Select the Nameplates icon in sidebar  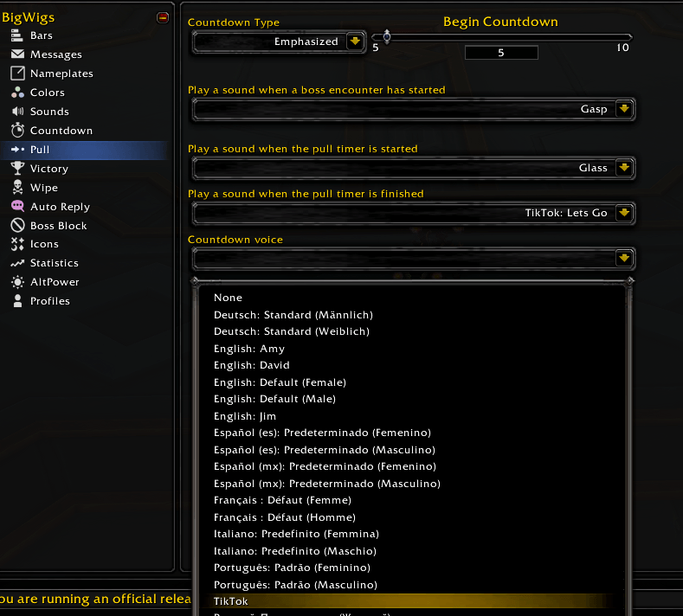(x=17, y=74)
